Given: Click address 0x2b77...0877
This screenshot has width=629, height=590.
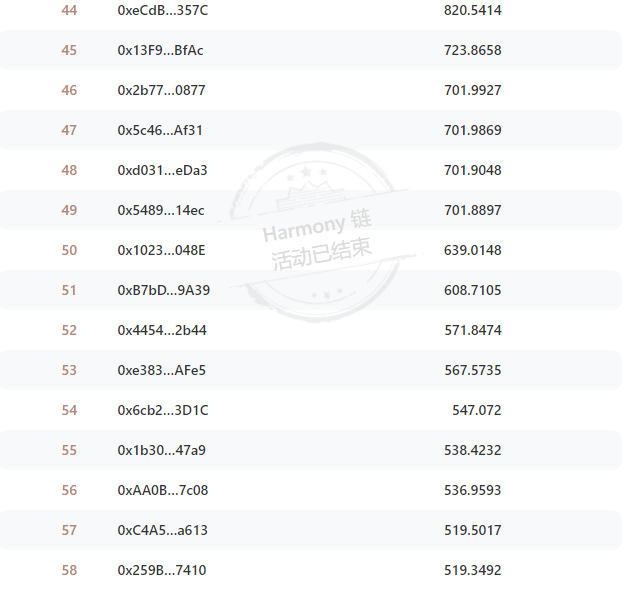Looking at the screenshot, I should [161, 90].
